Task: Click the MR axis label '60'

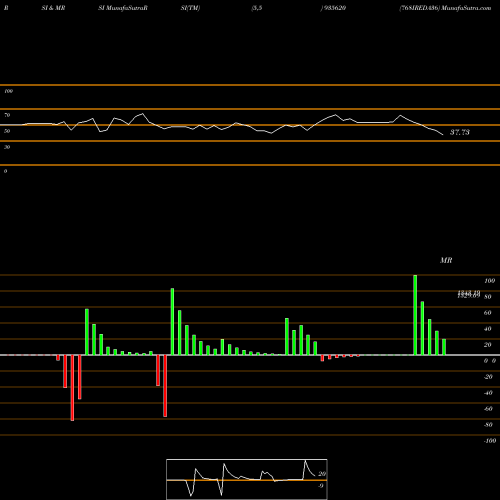Action: (x=488, y=313)
